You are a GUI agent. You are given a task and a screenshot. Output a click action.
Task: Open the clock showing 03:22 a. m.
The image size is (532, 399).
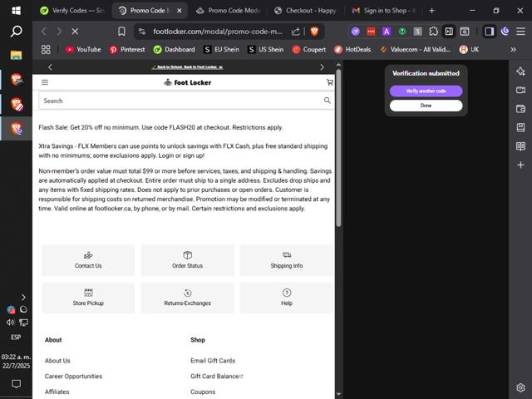pyautogui.click(x=16, y=362)
